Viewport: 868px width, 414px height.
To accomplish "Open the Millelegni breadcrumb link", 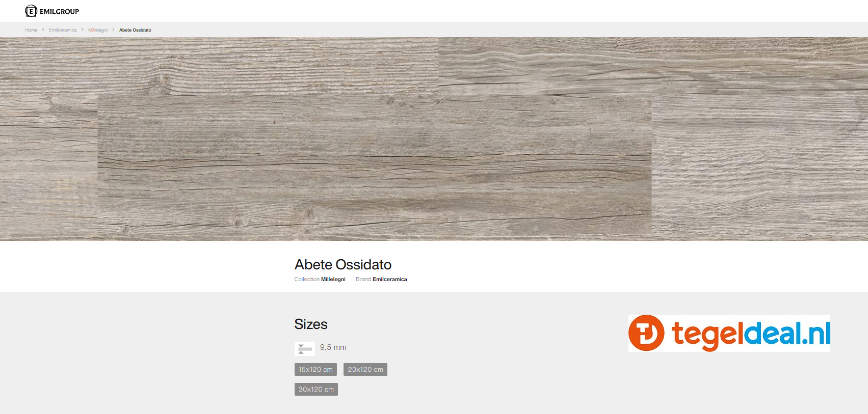I will [x=98, y=30].
